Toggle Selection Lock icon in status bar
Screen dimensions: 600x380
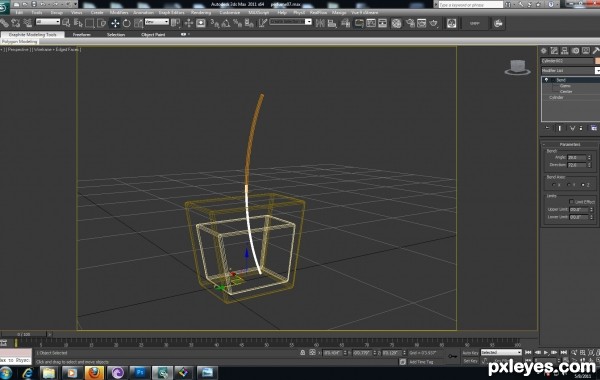(x=302, y=352)
